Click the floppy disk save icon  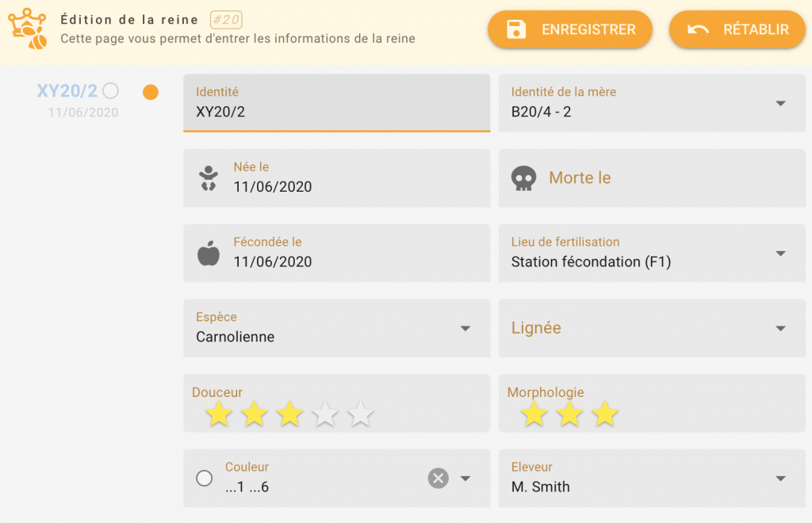516,30
